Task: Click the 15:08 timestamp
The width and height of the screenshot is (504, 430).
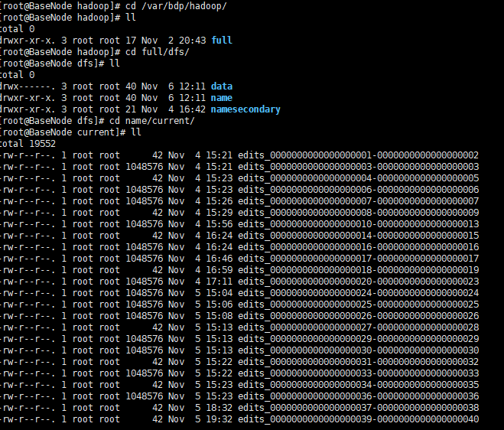Action: tap(219, 316)
